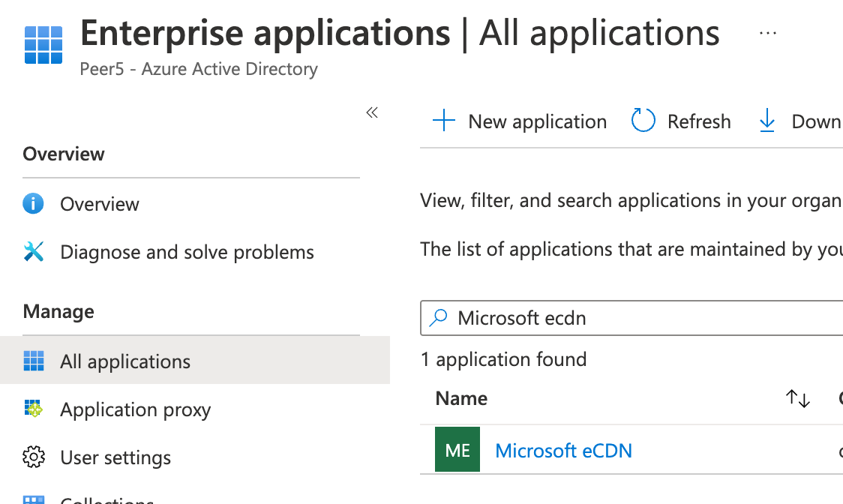Click the '1 application found' text
This screenshot has width=843, height=504.
(504, 359)
